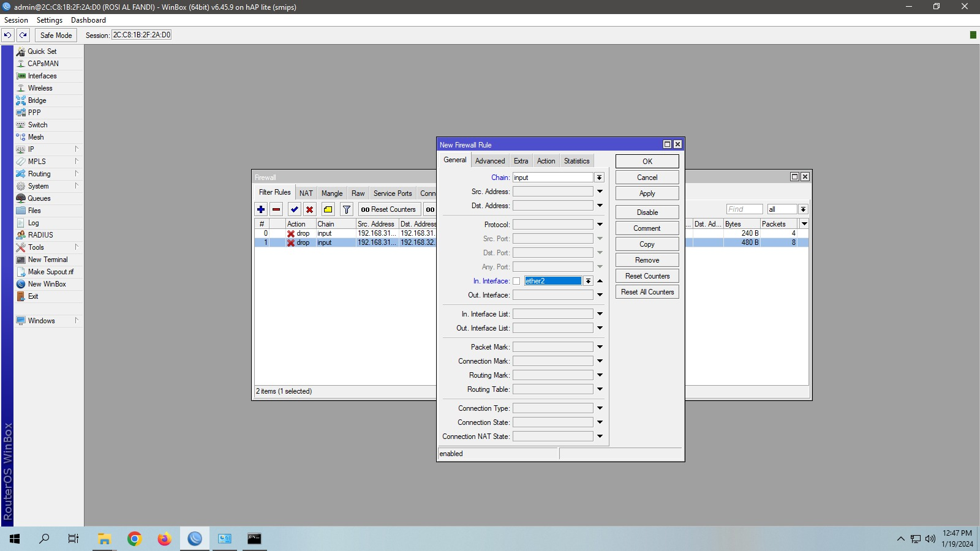Open the Bridge menu

tap(37, 100)
